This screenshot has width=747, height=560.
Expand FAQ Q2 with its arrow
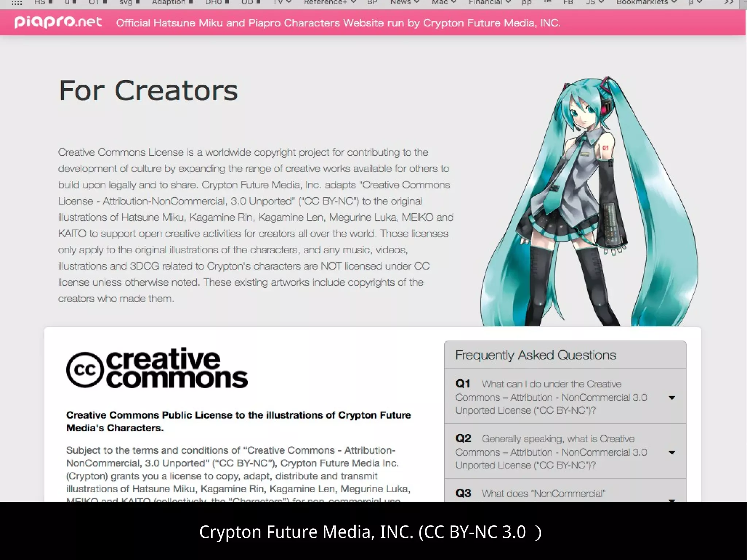click(x=672, y=452)
